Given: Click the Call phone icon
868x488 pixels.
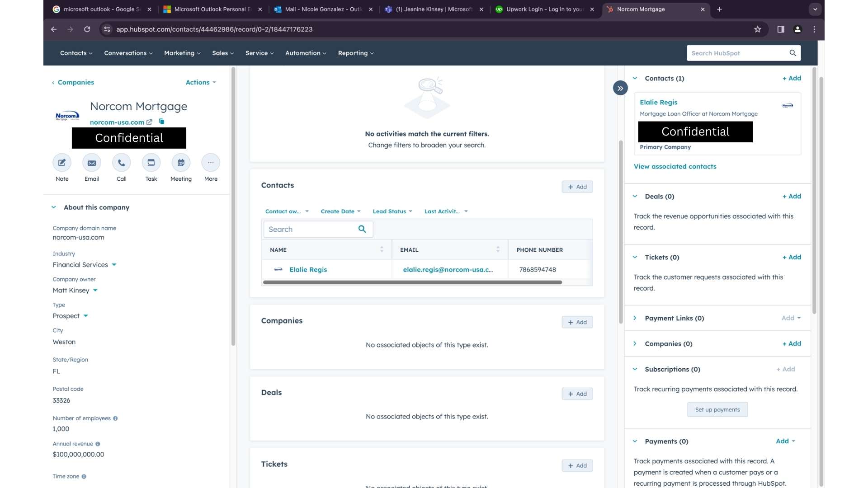Looking at the screenshot, I should click(x=122, y=163).
